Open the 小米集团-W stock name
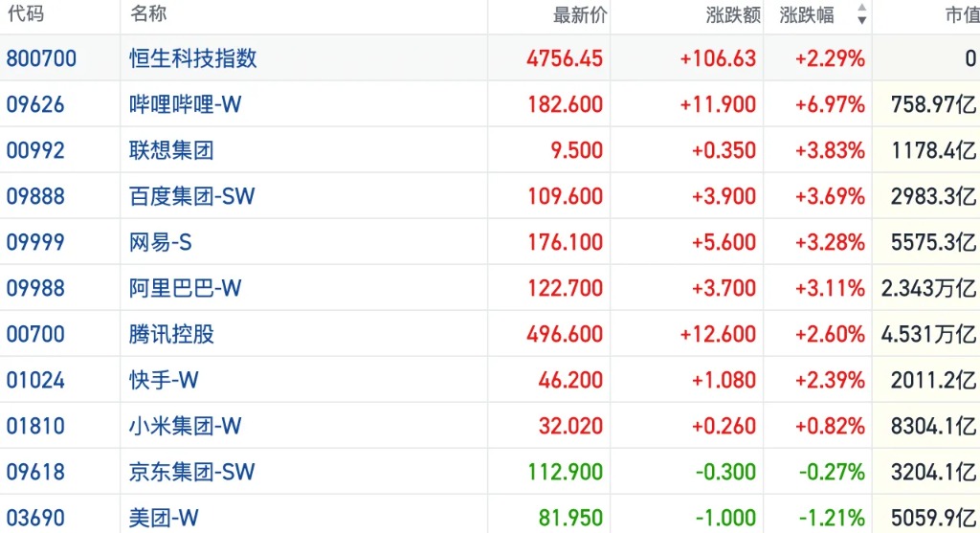This screenshot has height=533, width=980. click(186, 426)
